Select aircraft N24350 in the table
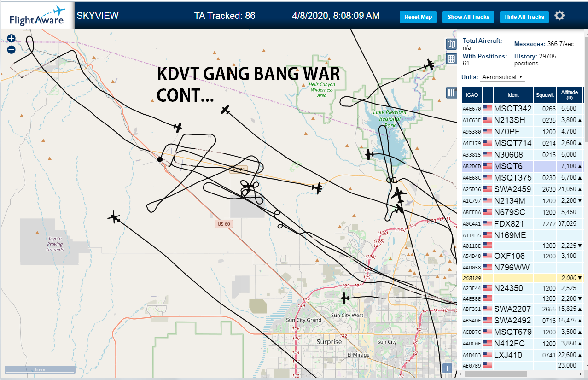Screen dimensions: 588x380 point(523,288)
